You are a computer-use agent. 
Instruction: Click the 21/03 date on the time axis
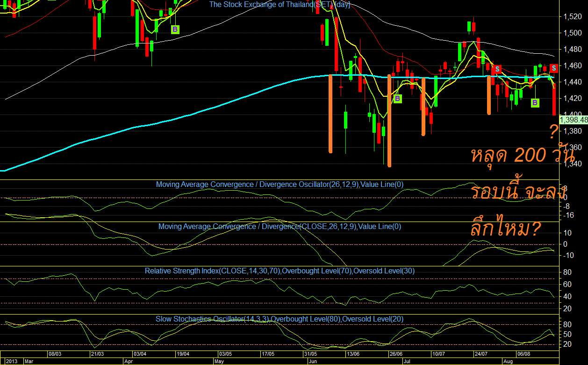coord(97,354)
